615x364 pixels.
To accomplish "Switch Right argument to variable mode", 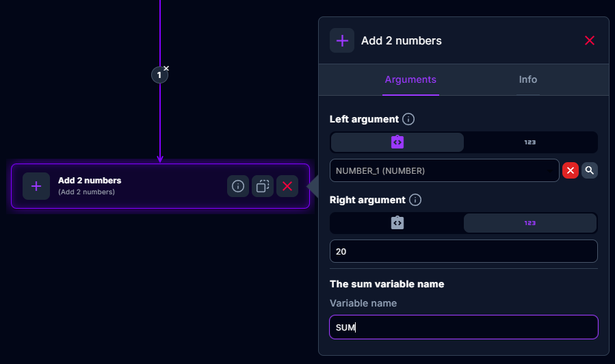I will [x=397, y=223].
